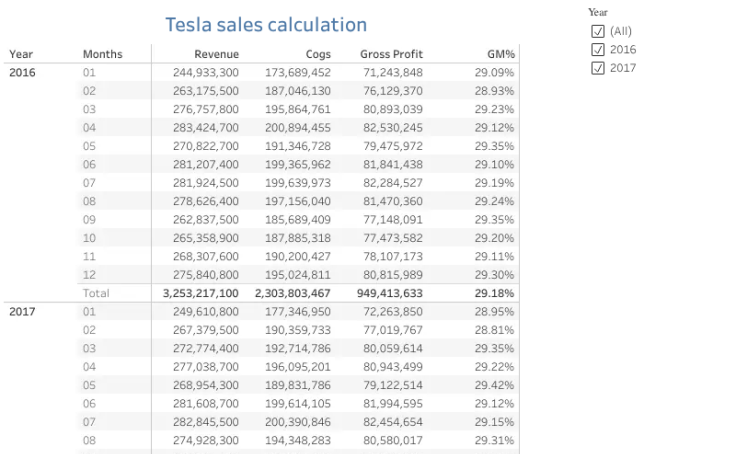This screenshot has height=454, width=736.
Task: Toggle the (All) year filter checkbox
Action: (598, 31)
